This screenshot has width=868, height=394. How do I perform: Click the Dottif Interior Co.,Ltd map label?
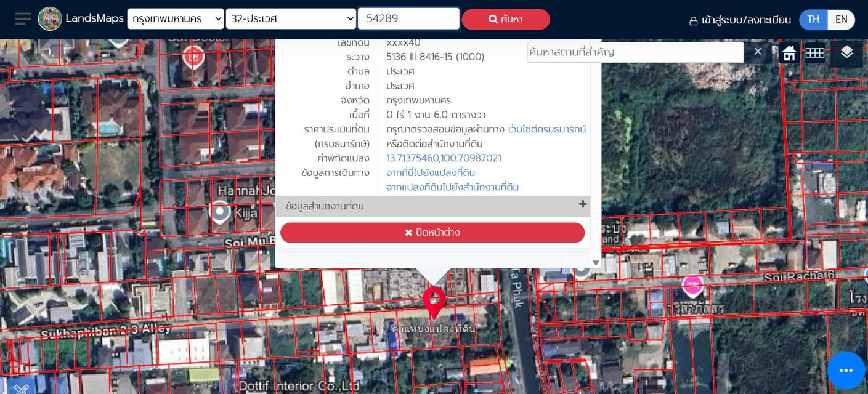pyautogui.click(x=299, y=387)
